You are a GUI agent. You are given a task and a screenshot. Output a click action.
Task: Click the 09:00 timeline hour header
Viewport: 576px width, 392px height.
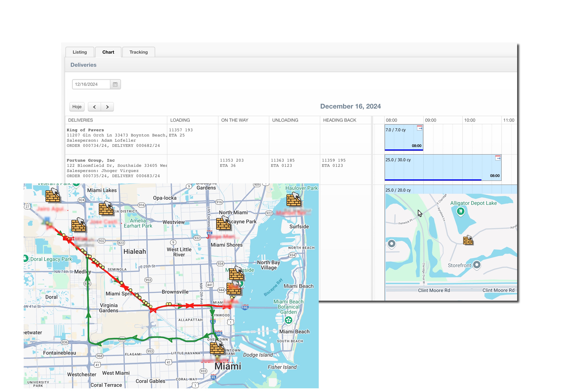(x=431, y=120)
